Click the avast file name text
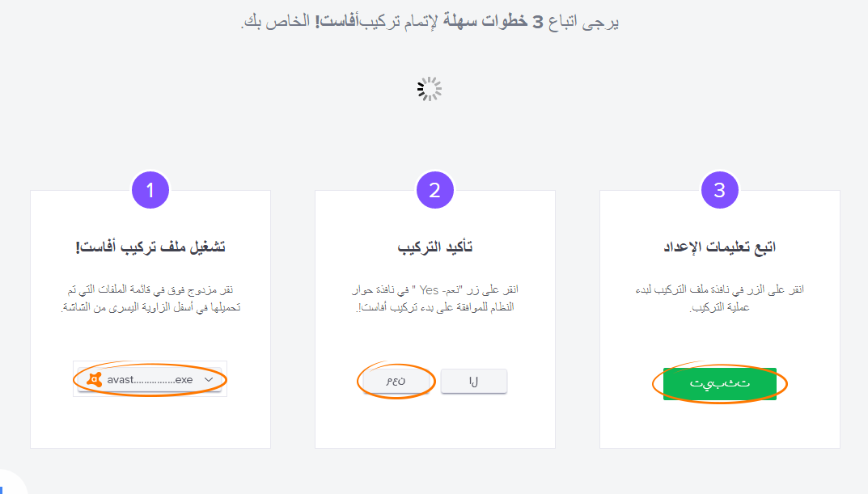Screen dimensions: 868x494 pos(150,379)
